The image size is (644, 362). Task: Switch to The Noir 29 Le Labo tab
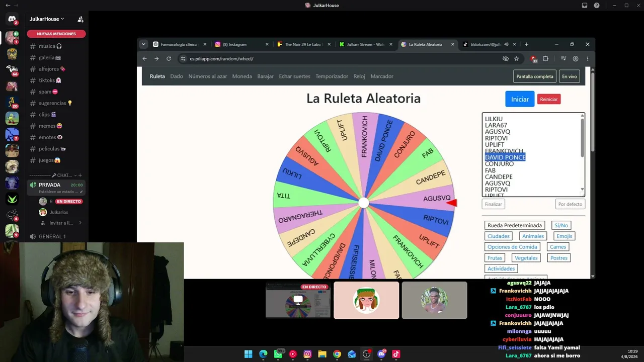click(x=304, y=44)
